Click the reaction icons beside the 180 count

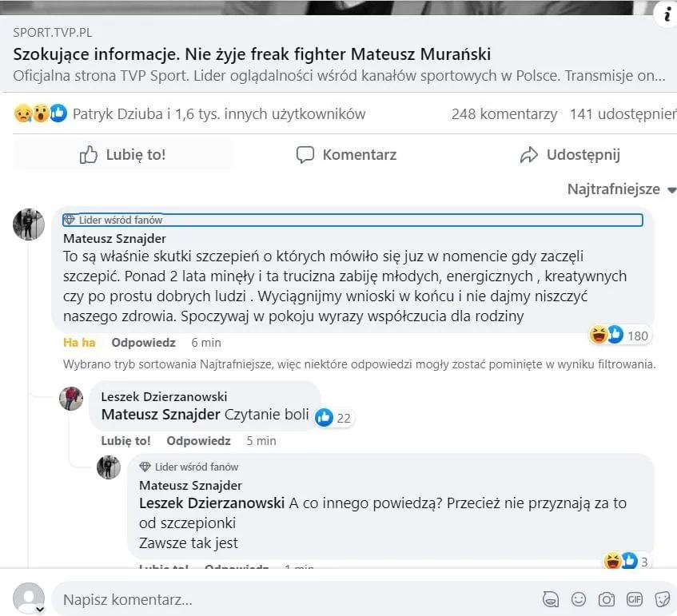coord(606,335)
